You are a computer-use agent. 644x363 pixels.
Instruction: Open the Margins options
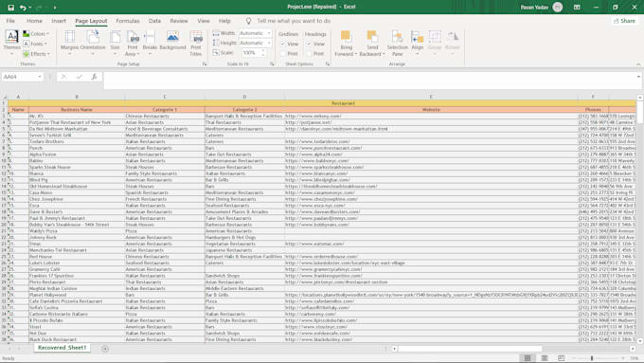(69, 43)
